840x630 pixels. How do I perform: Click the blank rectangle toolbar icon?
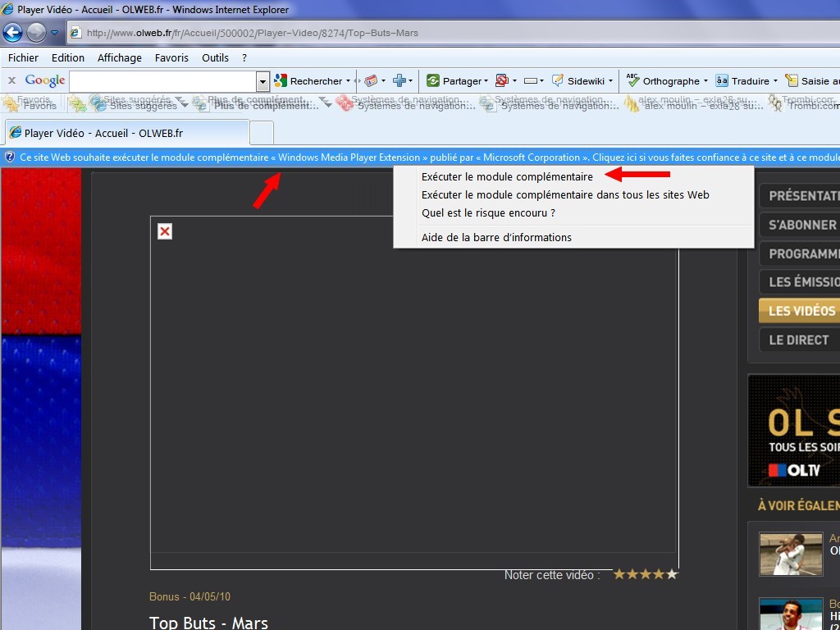[531, 81]
